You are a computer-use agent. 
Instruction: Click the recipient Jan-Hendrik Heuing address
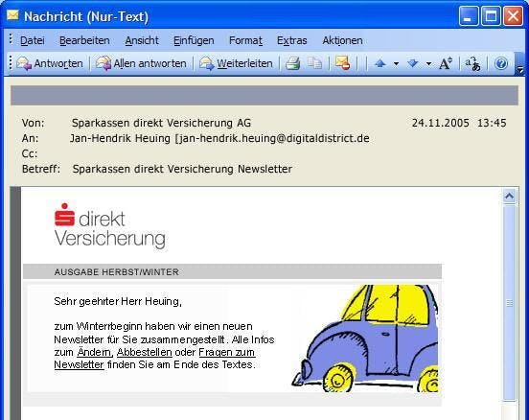(x=219, y=138)
